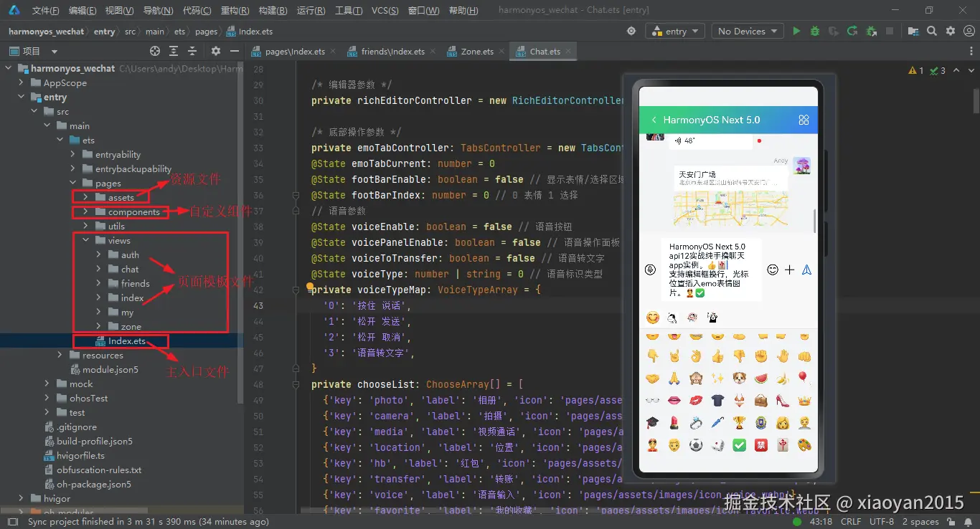The height and width of the screenshot is (529, 980).
Task: Tap the blue send arrow in preview
Action: tap(806, 270)
